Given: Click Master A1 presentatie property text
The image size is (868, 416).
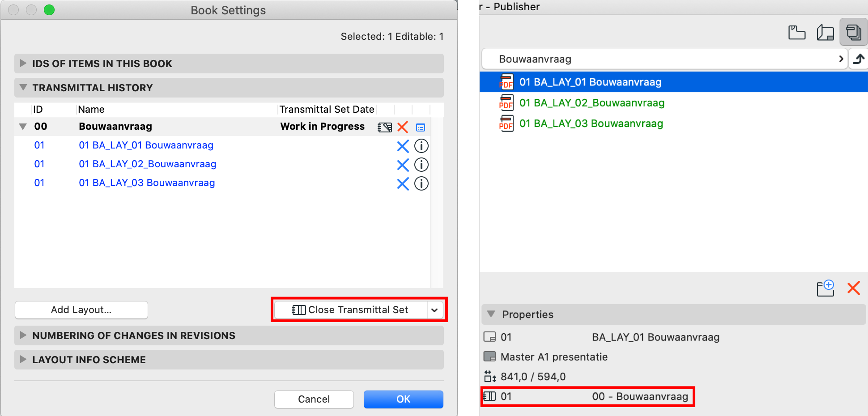Looking at the screenshot, I should [554, 357].
